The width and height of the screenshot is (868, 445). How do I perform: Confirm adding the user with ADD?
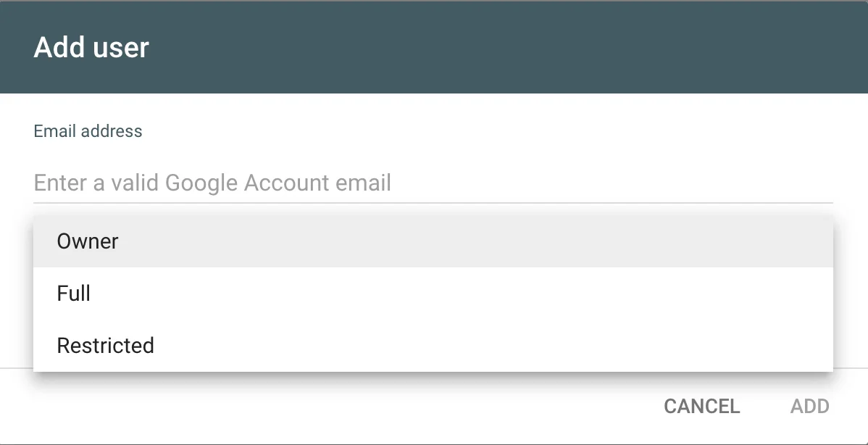tap(810, 406)
